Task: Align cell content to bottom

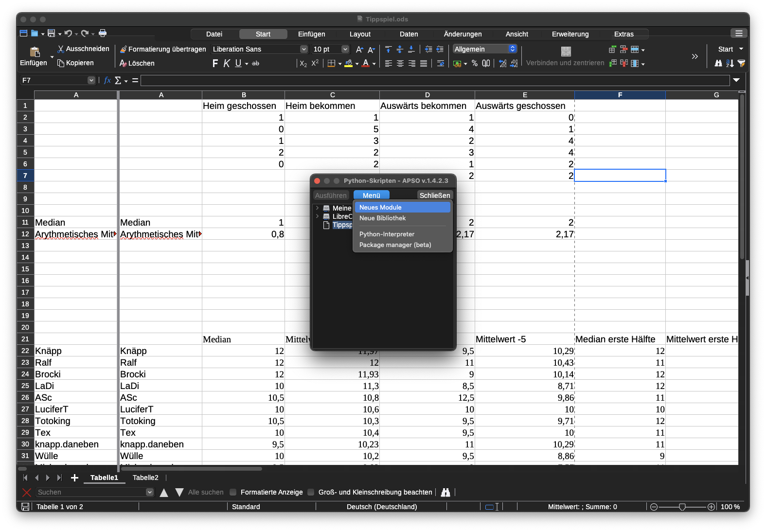Action: [x=411, y=49]
